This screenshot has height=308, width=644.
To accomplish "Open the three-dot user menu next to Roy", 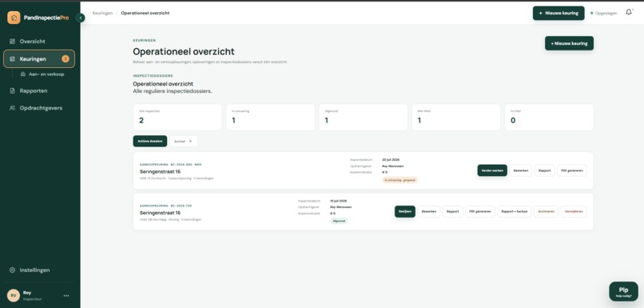I will point(66,296).
